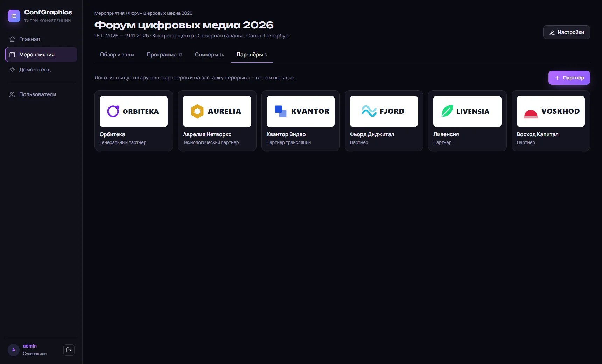Open the Livensia logo thumbnail

(467, 111)
